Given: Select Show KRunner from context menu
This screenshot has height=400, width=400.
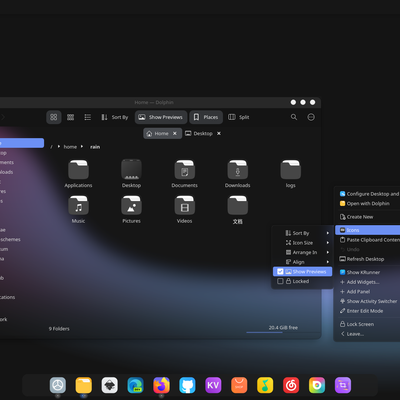Looking at the screenshot, I should coord(367,272).
